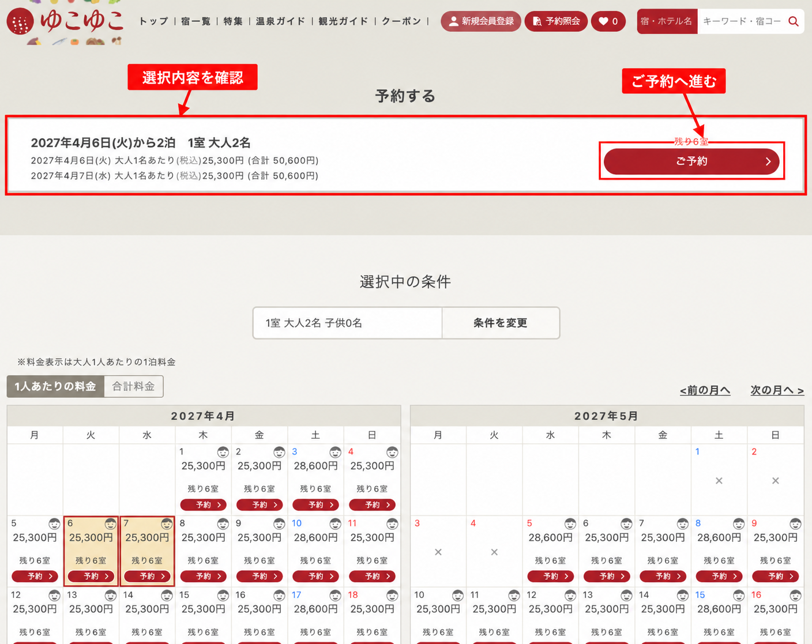
Task: Click the ゆこゆこ logo
Action: (65, 22)
